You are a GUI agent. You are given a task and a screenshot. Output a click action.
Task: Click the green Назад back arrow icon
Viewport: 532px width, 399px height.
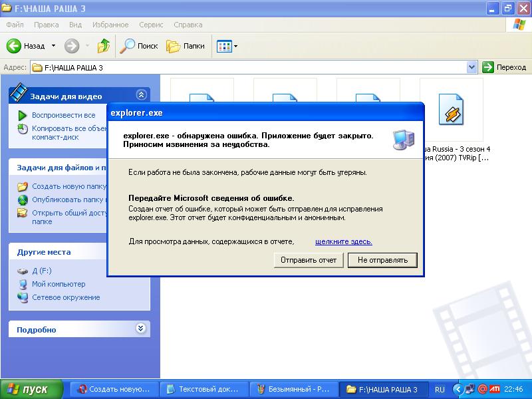(13, 46)
